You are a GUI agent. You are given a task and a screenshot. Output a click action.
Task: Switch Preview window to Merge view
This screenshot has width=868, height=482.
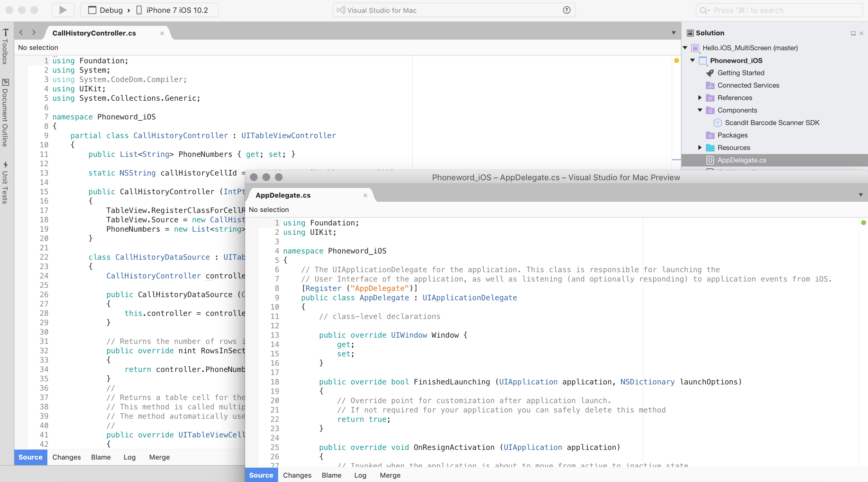pos(390,475)
